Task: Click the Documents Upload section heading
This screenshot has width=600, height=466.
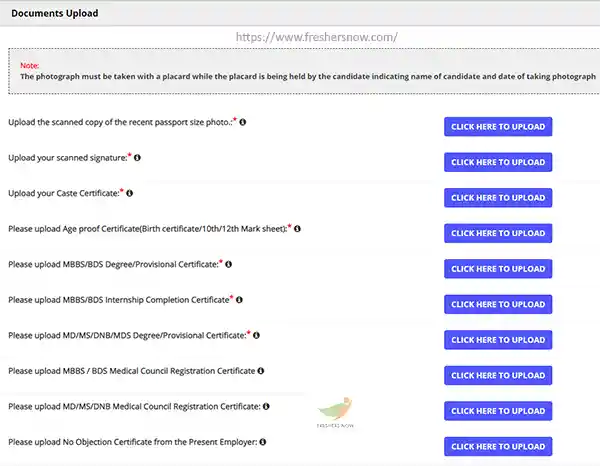Action: pyautogui.click(x=55, y=13)
